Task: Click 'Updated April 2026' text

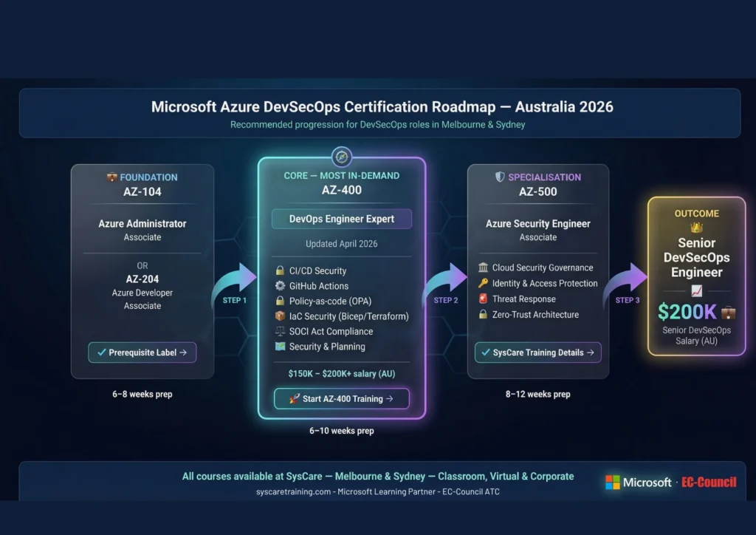Action: [341, 244]
